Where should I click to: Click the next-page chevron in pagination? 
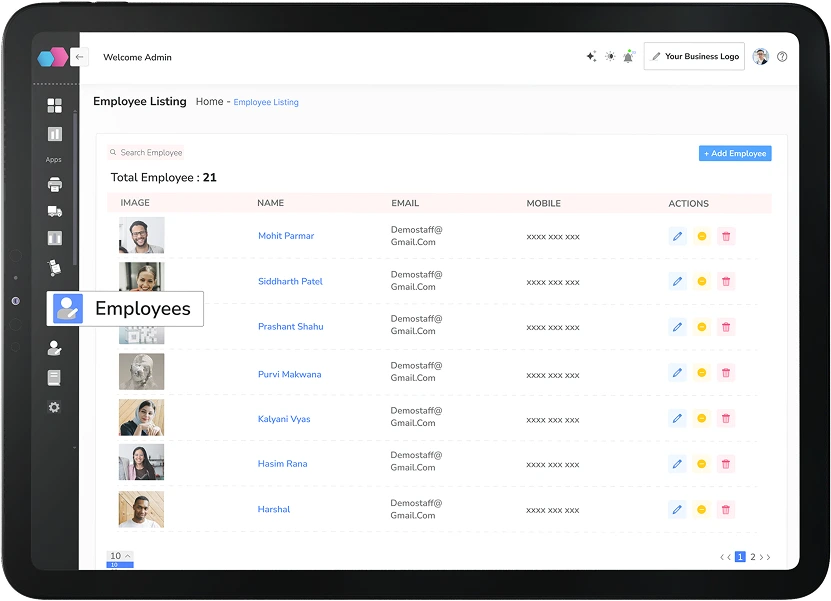(x=762, y=557)
